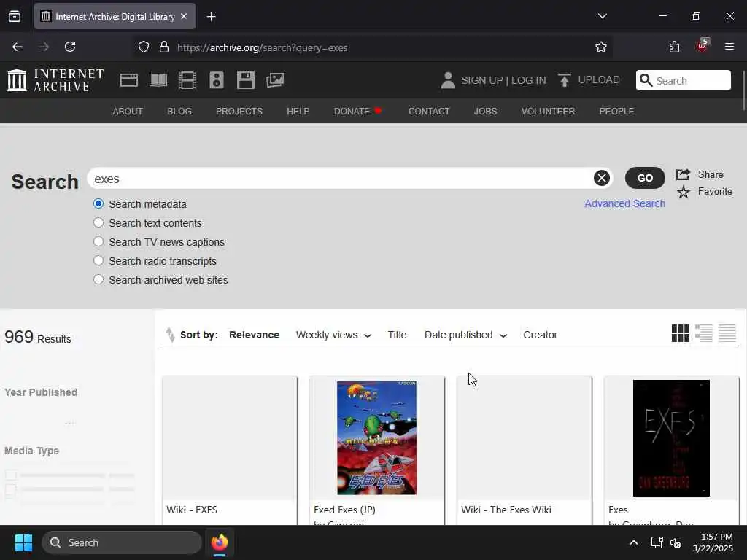Screen dimensions: 747x560
Task: Click the Share icon
Action: pyautogui.click(x=683, y=174)
